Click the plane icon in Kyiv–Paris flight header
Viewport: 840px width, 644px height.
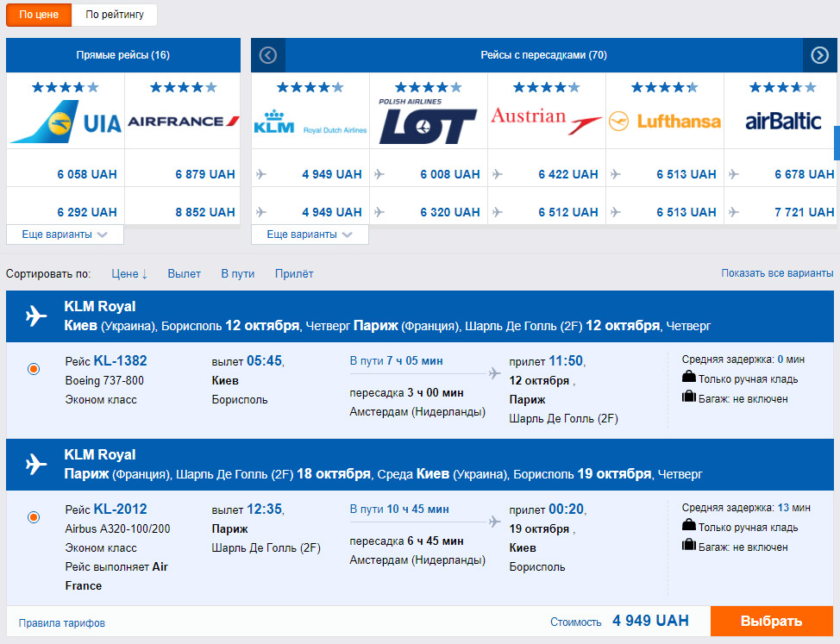click(x=36, y=316)
